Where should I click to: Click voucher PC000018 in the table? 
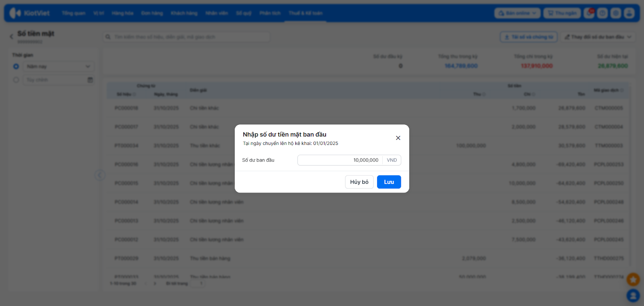pyautogui.click(x=126, y=108)
